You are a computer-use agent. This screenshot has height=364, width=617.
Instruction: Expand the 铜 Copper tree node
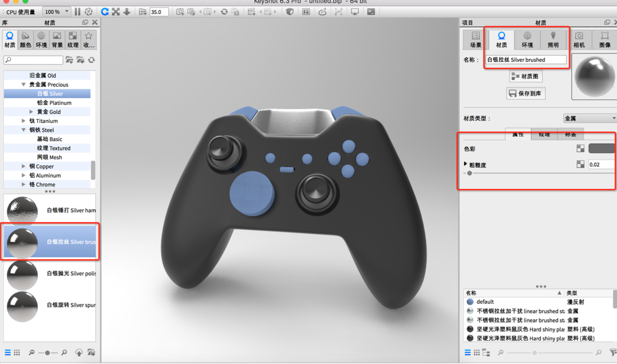pos(23,166)
